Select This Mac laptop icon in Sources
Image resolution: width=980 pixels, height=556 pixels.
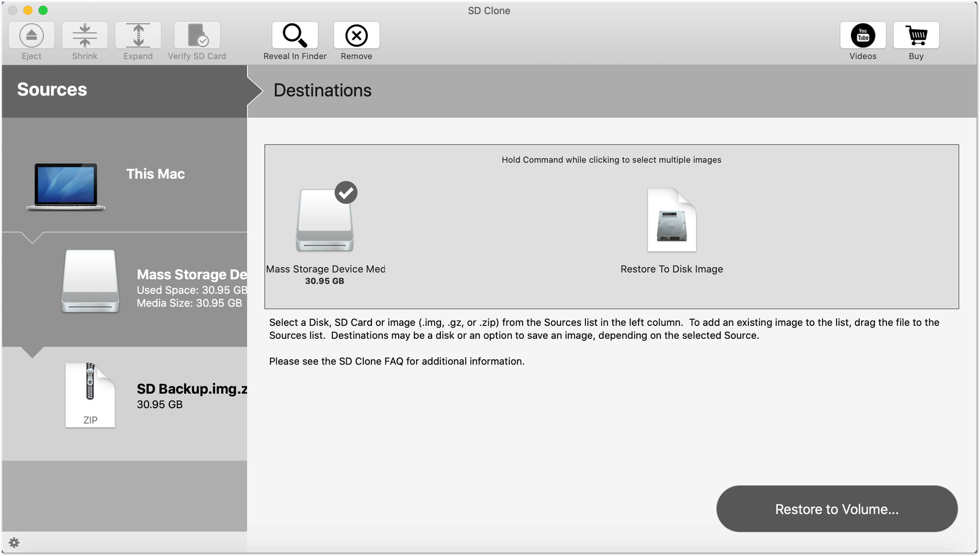[x=66, y=186]
